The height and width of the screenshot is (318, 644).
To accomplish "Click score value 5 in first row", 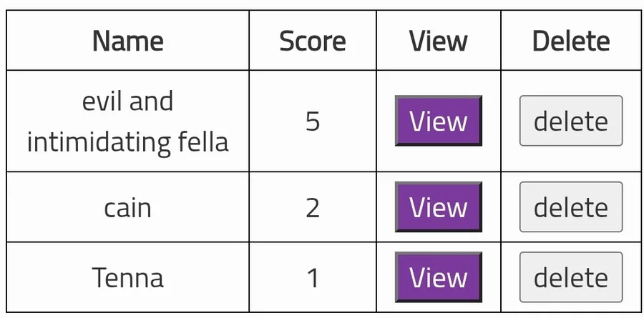I will coord(313,121).
